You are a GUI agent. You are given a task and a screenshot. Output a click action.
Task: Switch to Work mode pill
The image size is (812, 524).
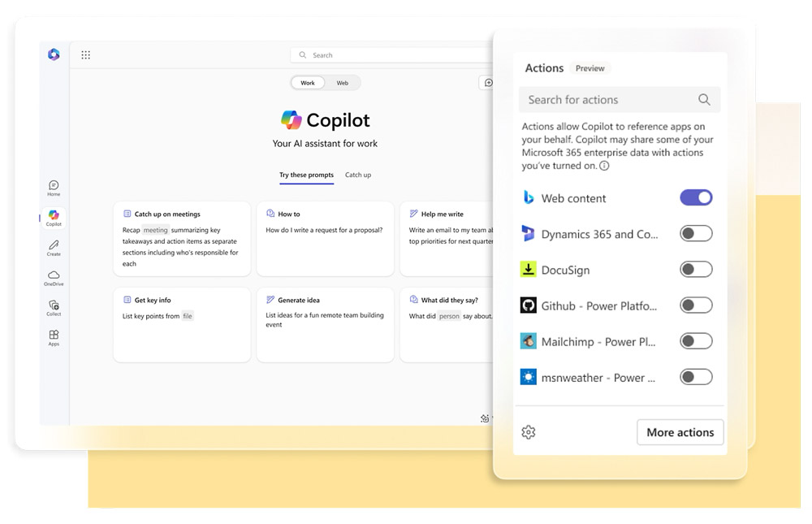coord(308,83)
